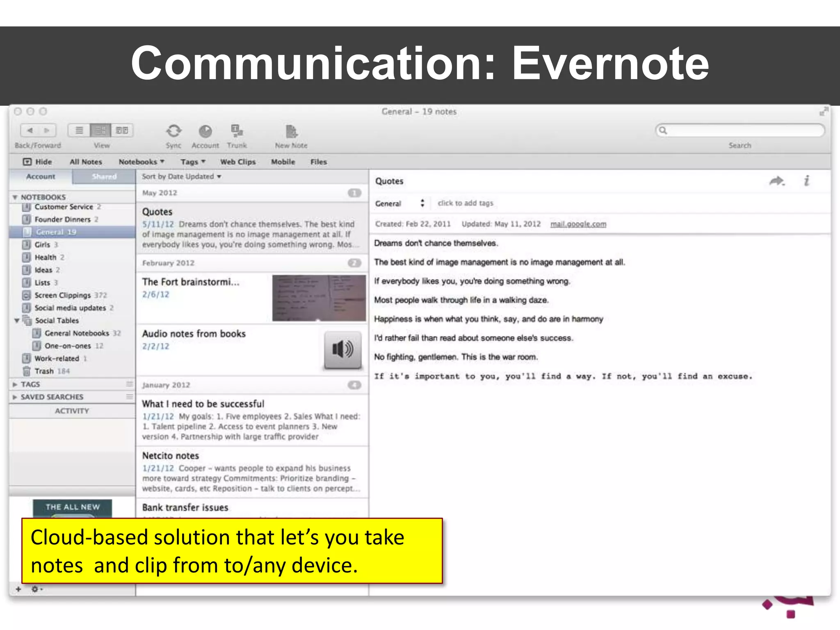Open the Tags dropdown

click(193, 162)
